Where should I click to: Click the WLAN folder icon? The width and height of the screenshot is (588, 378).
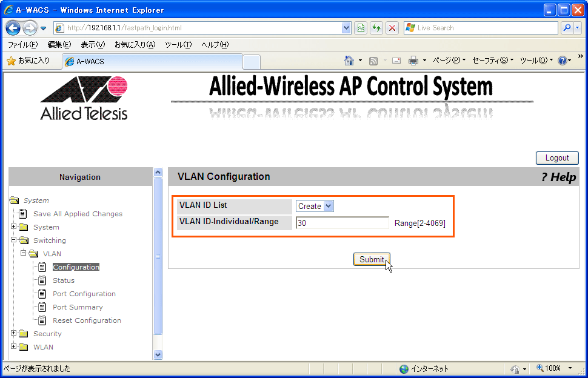tap(23, 347)
